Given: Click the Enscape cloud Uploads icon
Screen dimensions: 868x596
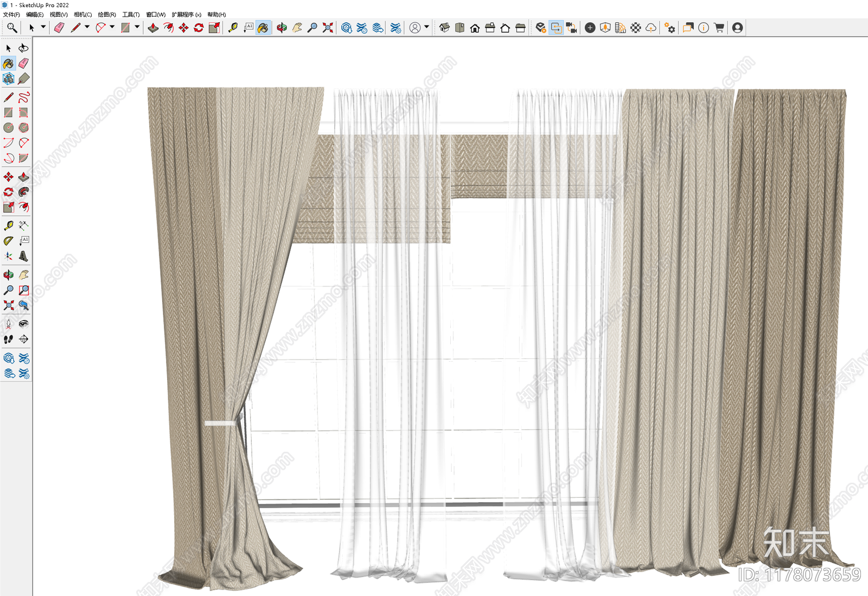Looking at the screenshot, I should [x=651, y=28].
